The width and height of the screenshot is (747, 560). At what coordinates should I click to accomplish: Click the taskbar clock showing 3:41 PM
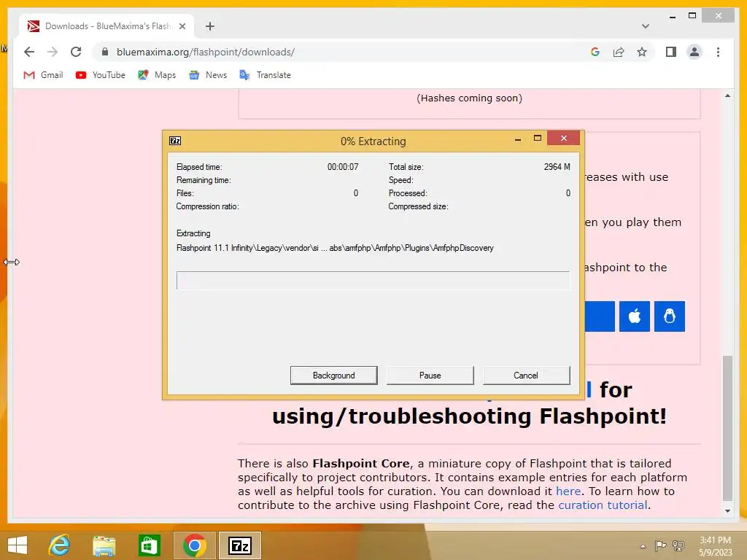715,546
